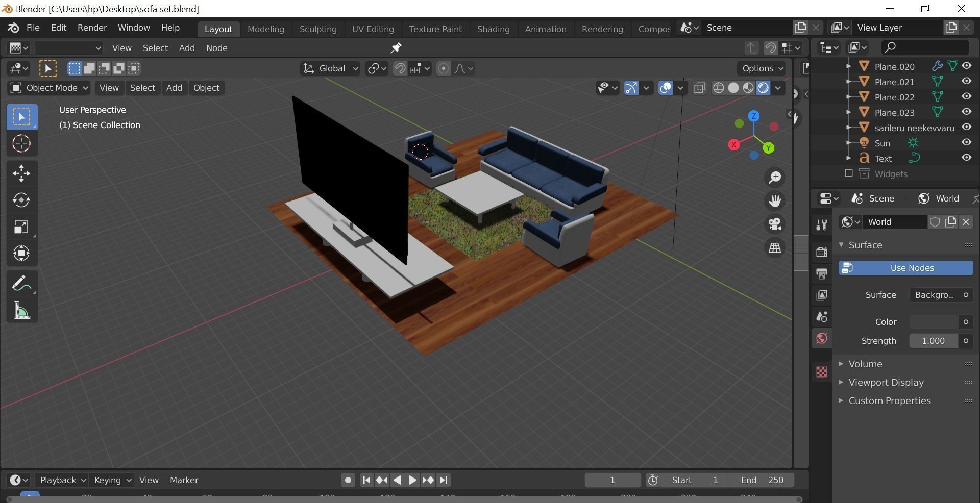Viewport: 980px width, 503px height.
Task: Switch to wireframe viewport shading
Action: point(718,88)
